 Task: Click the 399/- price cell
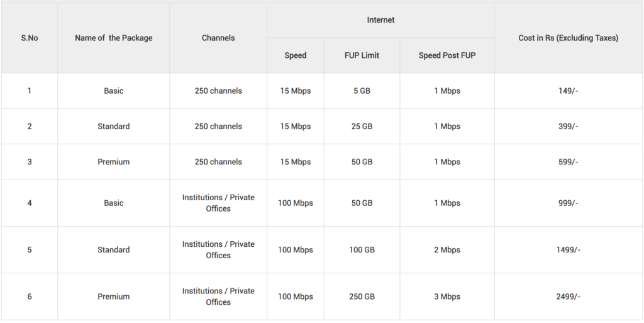click(569, 126)
